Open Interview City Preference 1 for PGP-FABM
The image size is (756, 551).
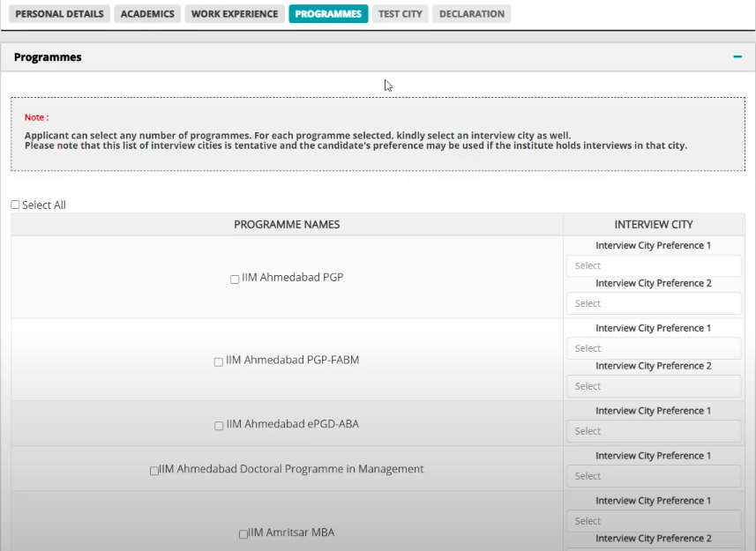pos(654,348)
